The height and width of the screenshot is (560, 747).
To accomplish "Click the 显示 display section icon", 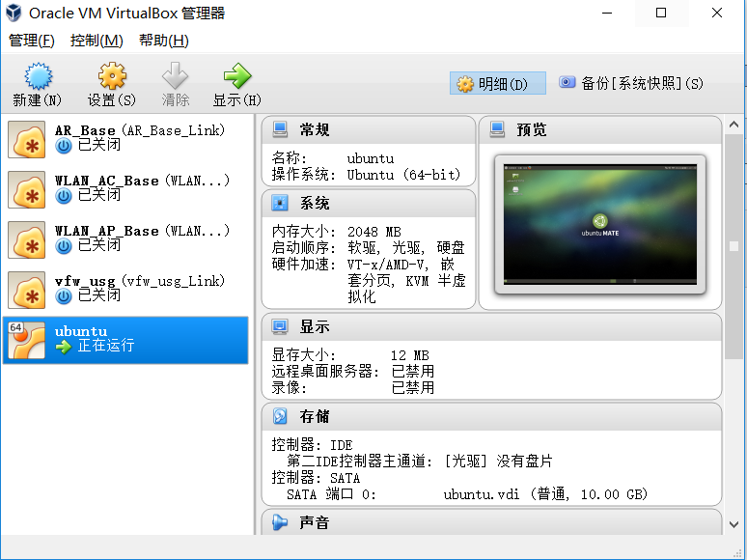I will point(280,326).
